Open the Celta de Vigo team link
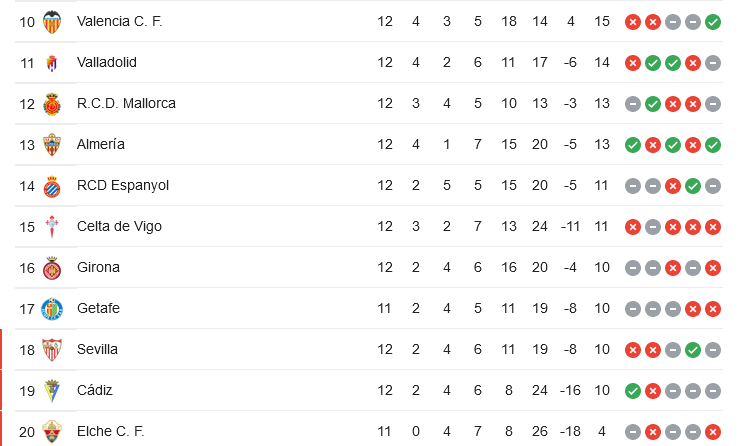Image resolution: width=743 pixels, height=446 pixels. click(x=119, y=226)
